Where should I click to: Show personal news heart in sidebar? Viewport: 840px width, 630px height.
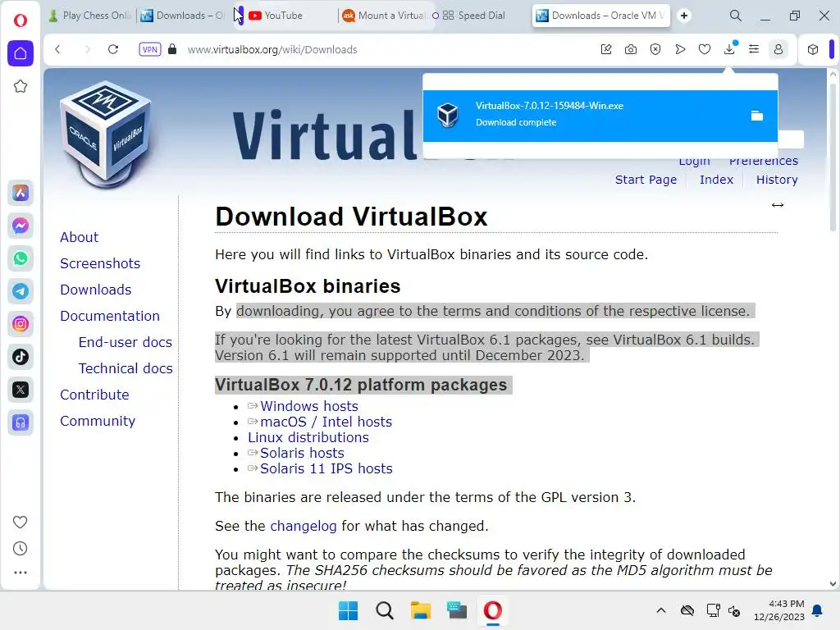click(x=20, y=522)
